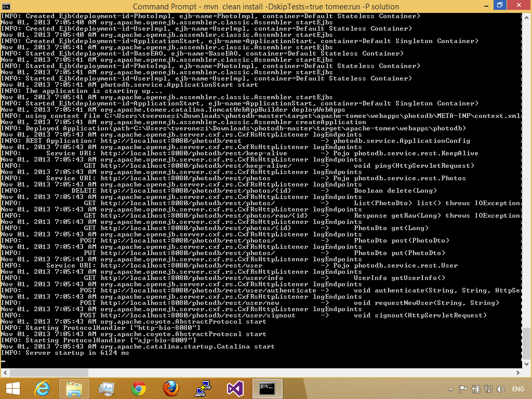Open the Command Prompt system menu icon

[6, 6]
